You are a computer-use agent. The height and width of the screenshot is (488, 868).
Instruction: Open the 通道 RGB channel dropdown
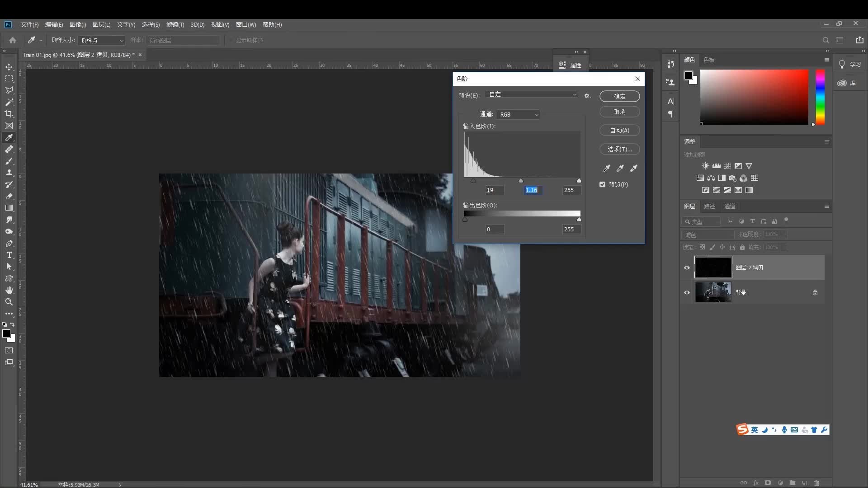[518, 115]
